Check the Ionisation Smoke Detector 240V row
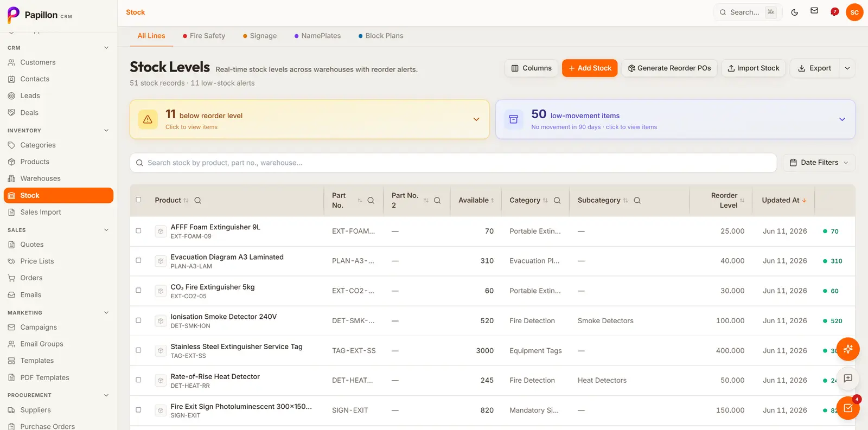Screen dimensions: 868x430 coord(138,320)
